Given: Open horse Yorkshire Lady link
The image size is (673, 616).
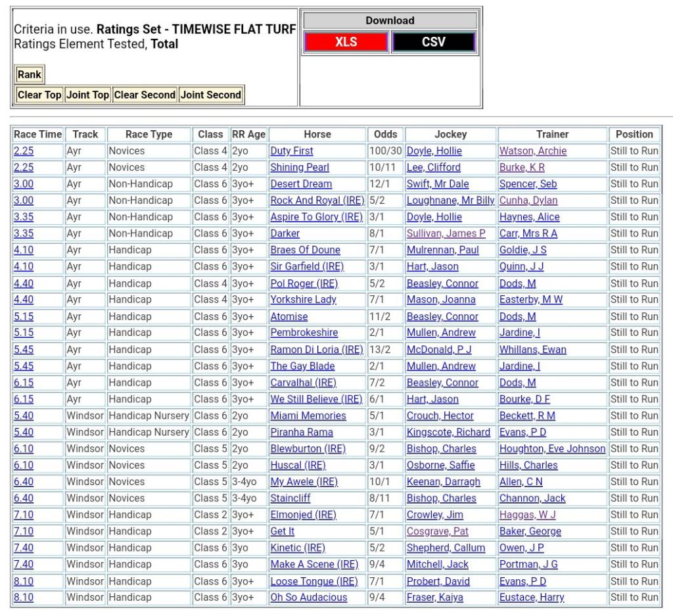Looking at the screenshot, I should (303, 299).
